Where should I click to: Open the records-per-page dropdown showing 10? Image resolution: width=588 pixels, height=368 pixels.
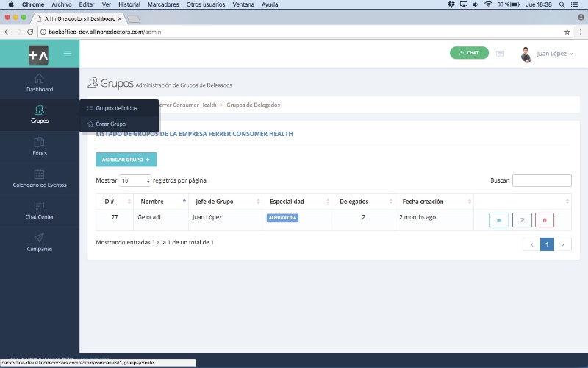click(x=135, y=180)
